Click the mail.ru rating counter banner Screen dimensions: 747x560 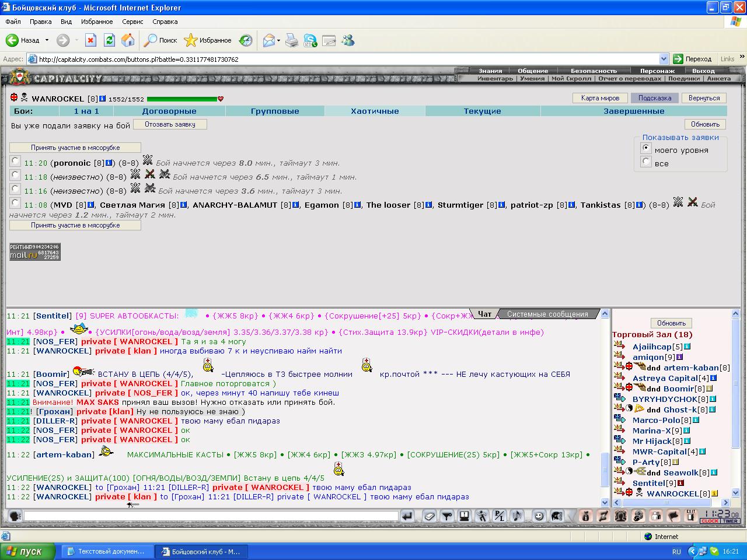[x=35, y=251]
